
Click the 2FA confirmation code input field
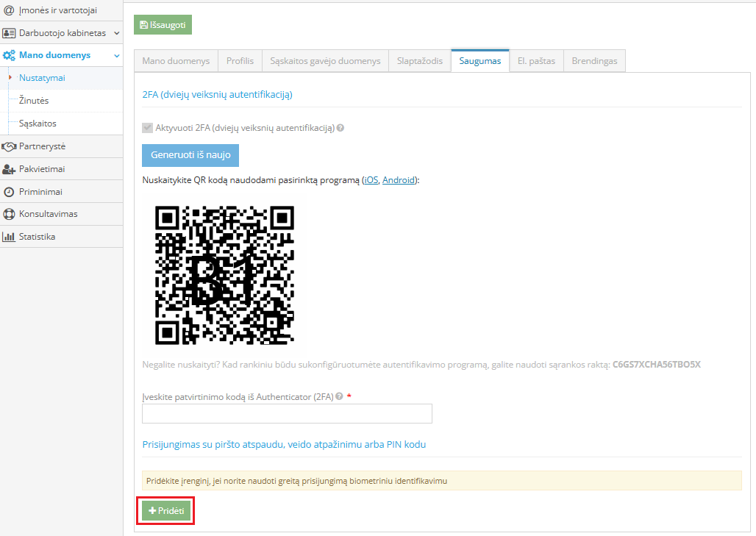(x=287, y=413)
